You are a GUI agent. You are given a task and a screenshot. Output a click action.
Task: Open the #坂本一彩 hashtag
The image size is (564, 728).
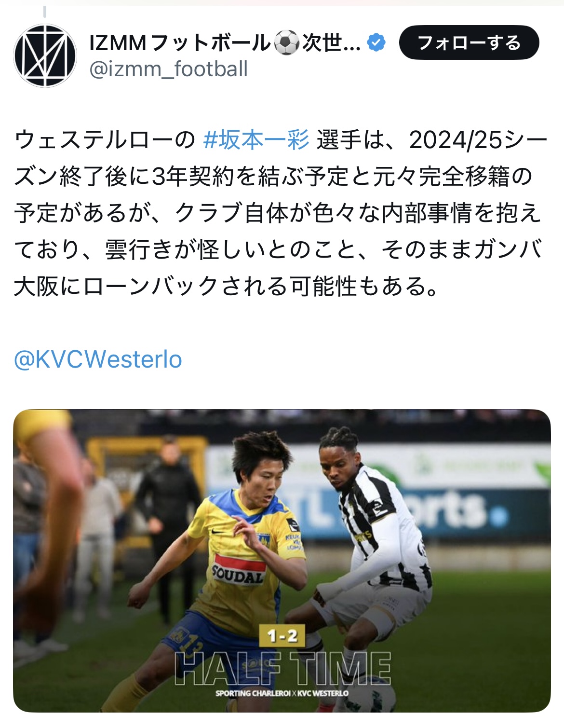click(x=256, y=140)
